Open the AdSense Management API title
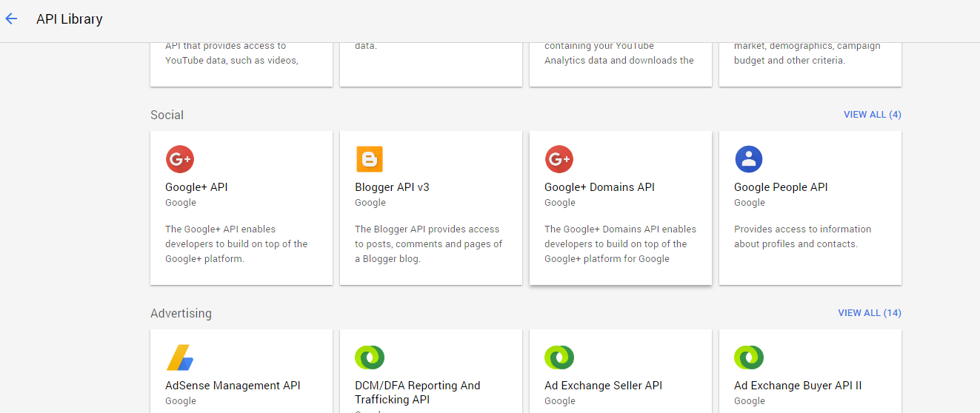The image size is (980, 413). click(233, 386)
